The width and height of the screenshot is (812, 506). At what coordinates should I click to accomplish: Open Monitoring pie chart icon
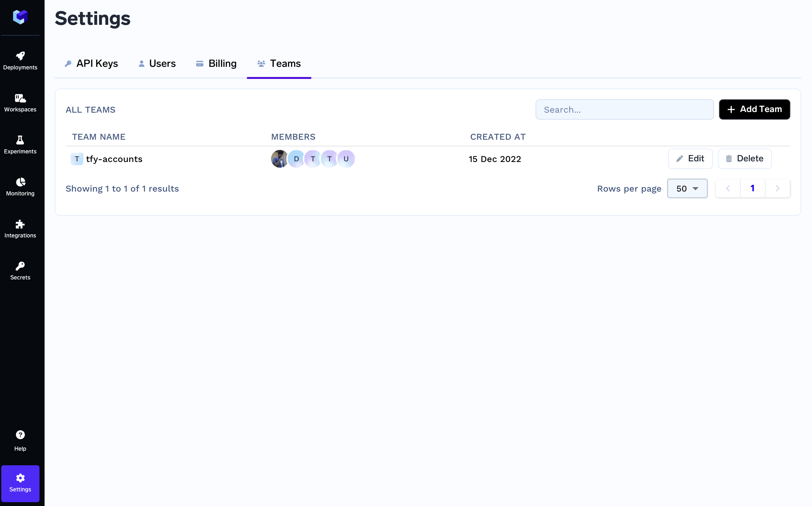[20, 187]
